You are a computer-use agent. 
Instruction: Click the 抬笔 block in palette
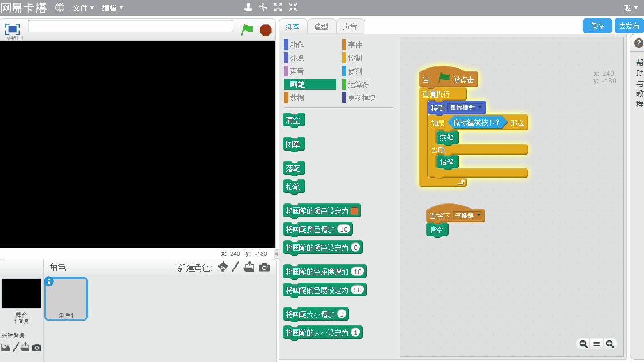pos(294,187)
